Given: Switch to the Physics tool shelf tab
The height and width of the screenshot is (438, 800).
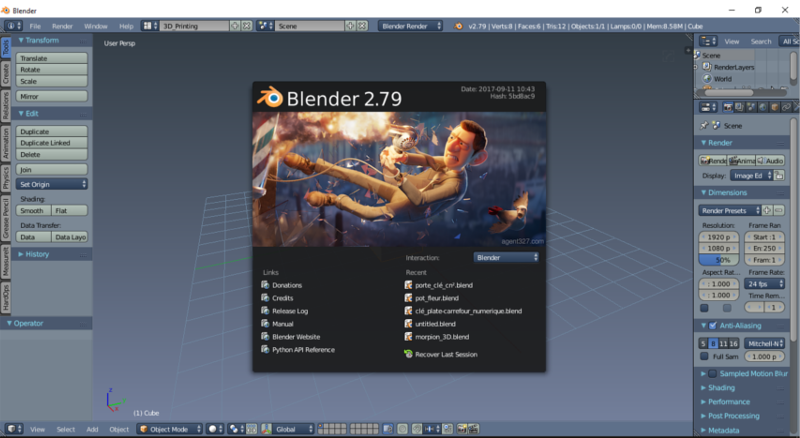Looking at the screenshot, I should [6, 178].
